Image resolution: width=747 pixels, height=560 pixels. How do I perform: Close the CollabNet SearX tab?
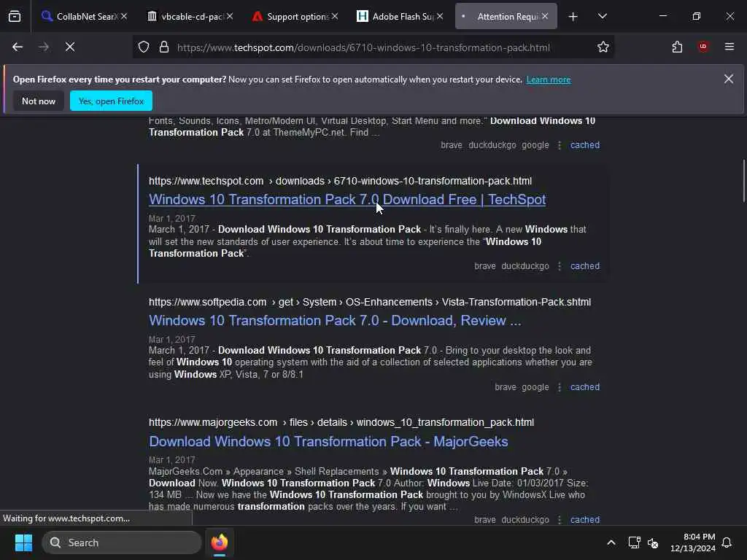click(124, 16)
